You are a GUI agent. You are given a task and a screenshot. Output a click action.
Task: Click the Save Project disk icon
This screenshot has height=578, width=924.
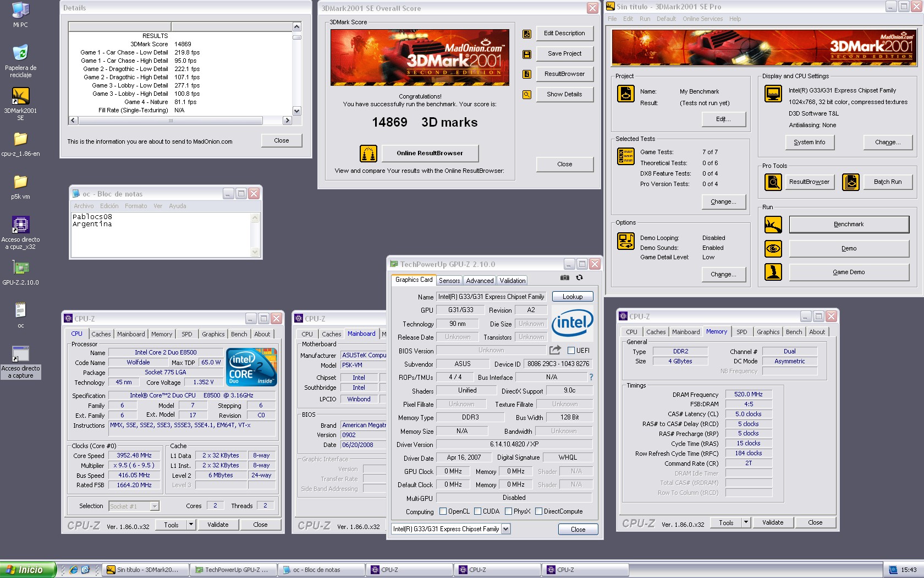tap(527, 54)
